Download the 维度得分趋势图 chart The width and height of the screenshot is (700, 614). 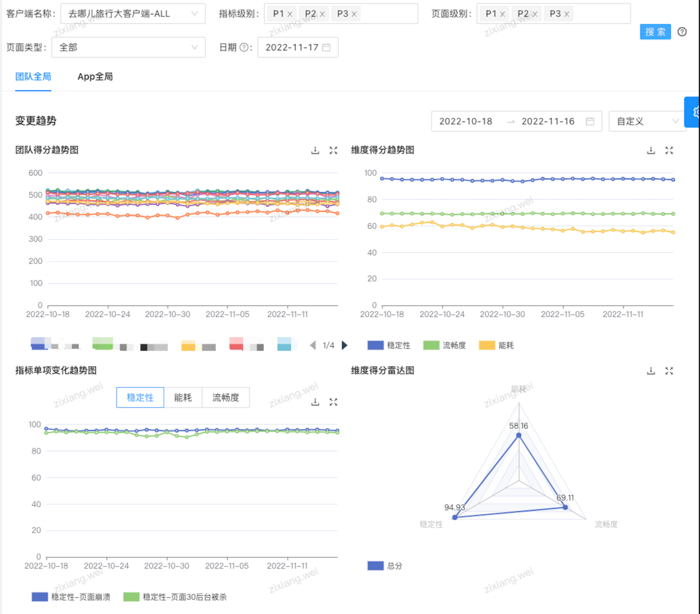pyautogui.click(x=651, y=150)
